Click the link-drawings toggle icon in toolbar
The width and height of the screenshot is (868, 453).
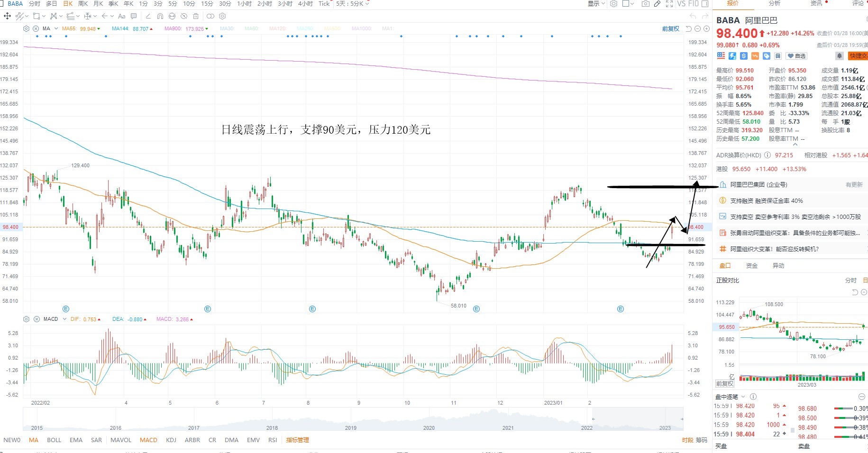(x=210, y=16)
